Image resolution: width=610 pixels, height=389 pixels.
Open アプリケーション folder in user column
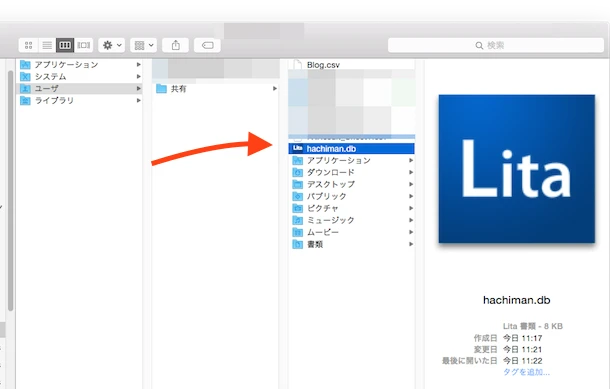(x=352, y=161)
